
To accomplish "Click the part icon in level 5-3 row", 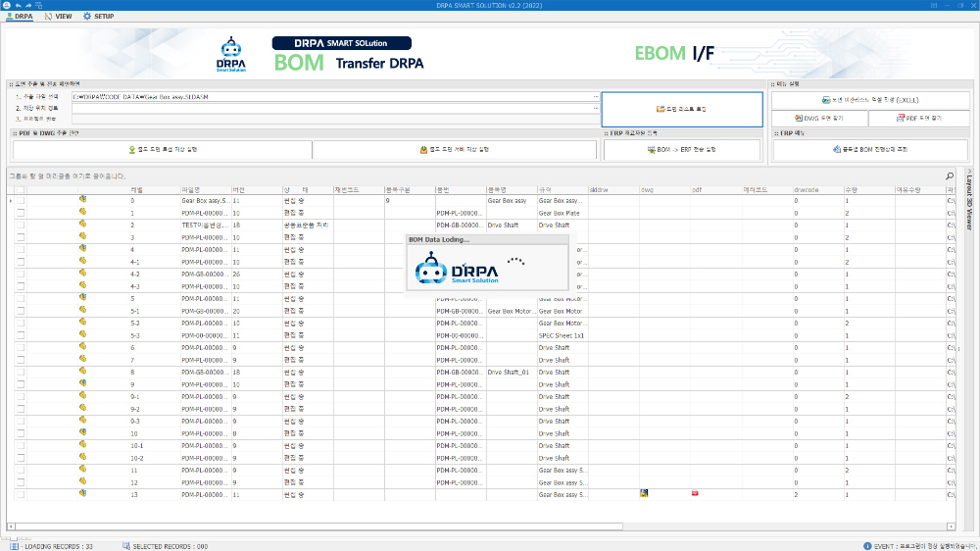I will point(82,334).
